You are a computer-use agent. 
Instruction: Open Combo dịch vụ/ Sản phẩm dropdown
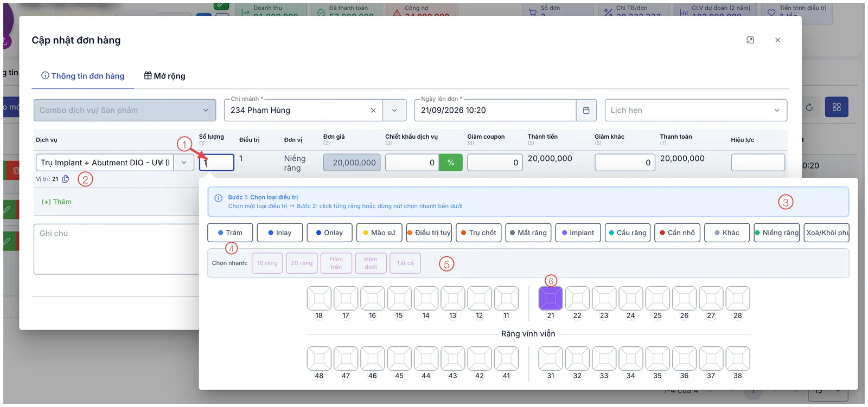(125, 110)
